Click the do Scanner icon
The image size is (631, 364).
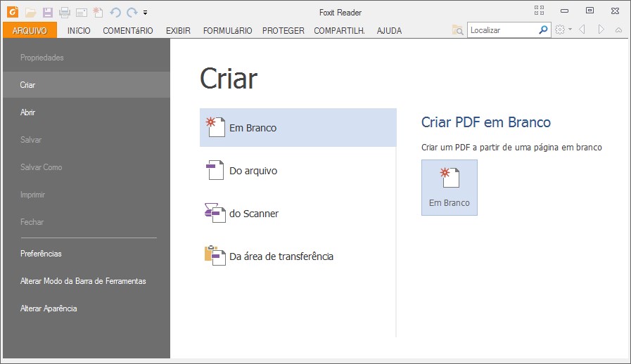click(215, 213)
